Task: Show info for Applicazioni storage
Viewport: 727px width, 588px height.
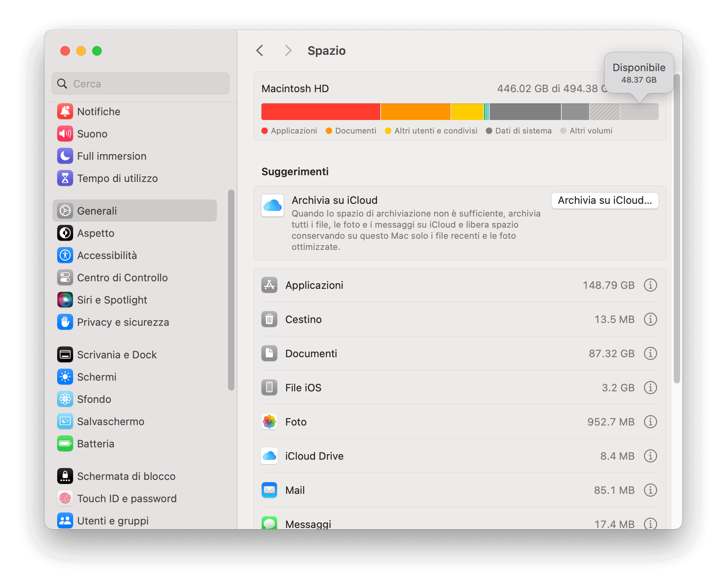Action: 650,285
